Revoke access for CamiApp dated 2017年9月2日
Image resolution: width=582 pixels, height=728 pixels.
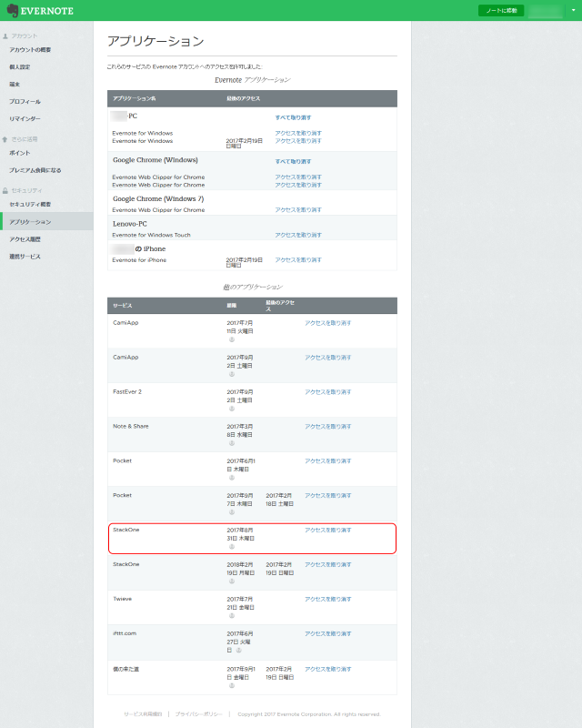[x=327, y=358]
